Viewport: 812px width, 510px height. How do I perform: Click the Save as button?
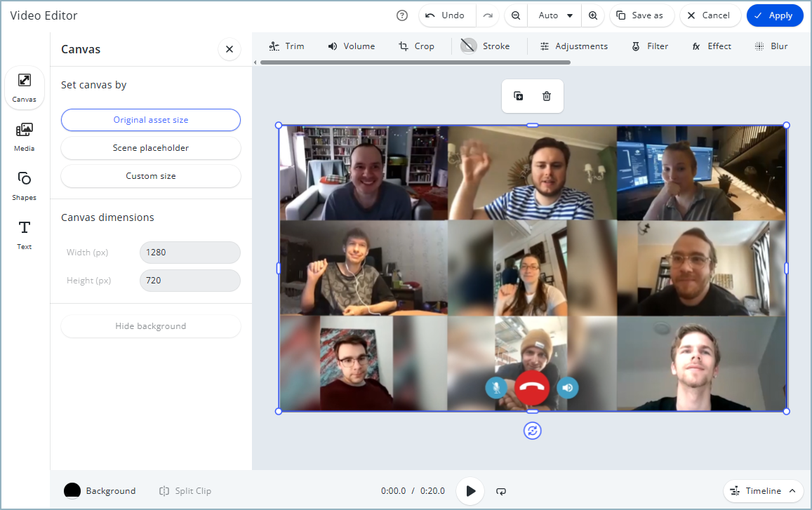tap(639, 15)
